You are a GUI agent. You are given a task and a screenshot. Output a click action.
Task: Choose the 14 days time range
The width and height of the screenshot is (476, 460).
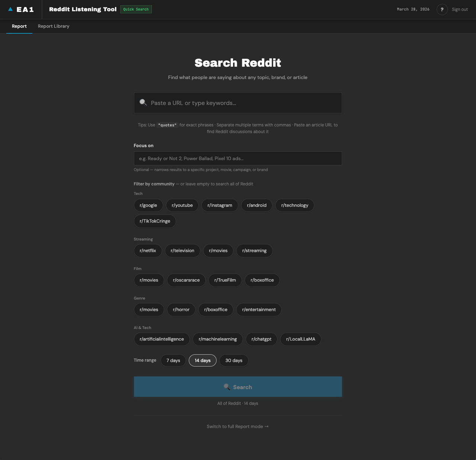203,360
